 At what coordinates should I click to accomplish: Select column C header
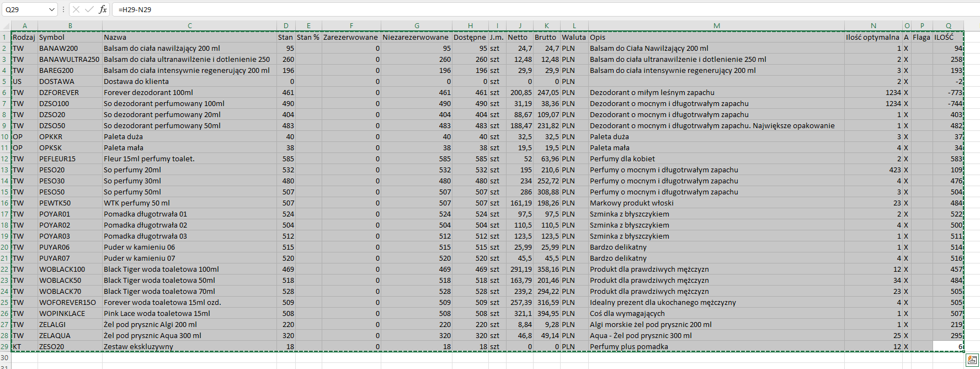click(x=190, y=26)
